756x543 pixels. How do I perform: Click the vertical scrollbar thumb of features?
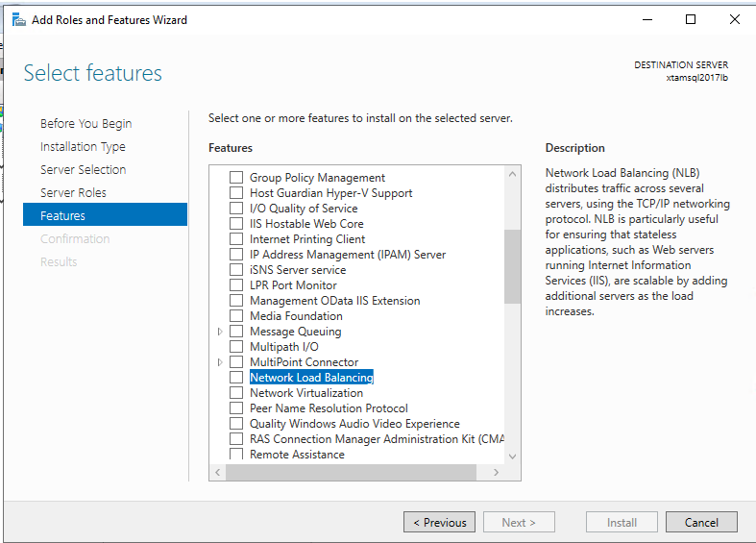click(512, 265)
